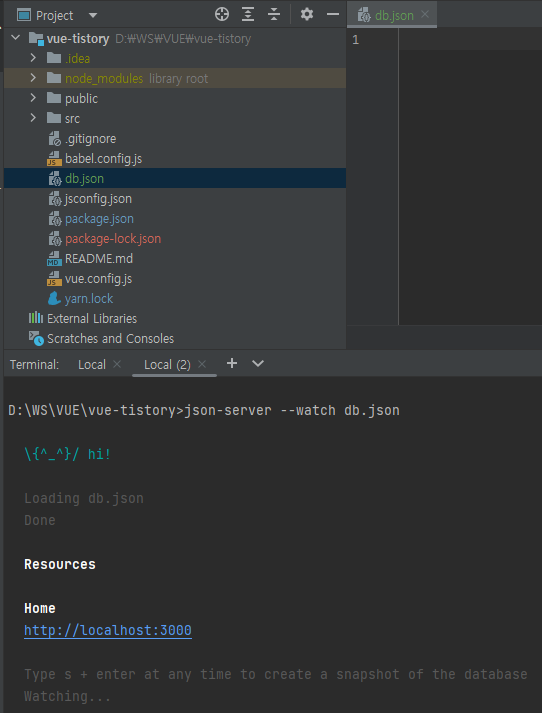Select jsconfig.json file
Screen dimensions: 542x713
tap(98, 199)
